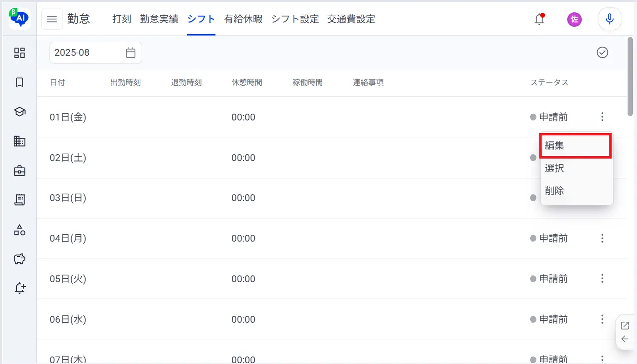Click the 2025-08 month input field
Viewport: 637px width, 364px height.
pyautogui.click(x=96, y=53)
